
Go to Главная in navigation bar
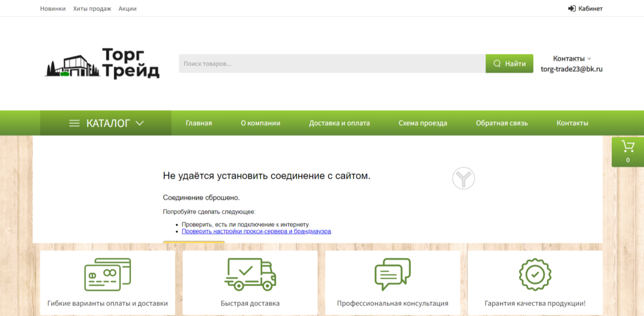[x=199, y=122]
